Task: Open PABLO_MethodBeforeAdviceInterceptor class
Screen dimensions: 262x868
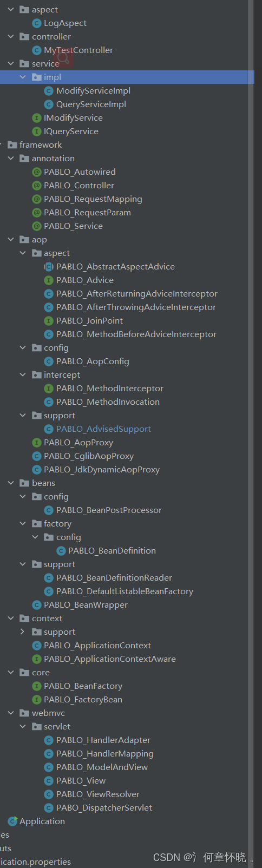Action: 136,334
